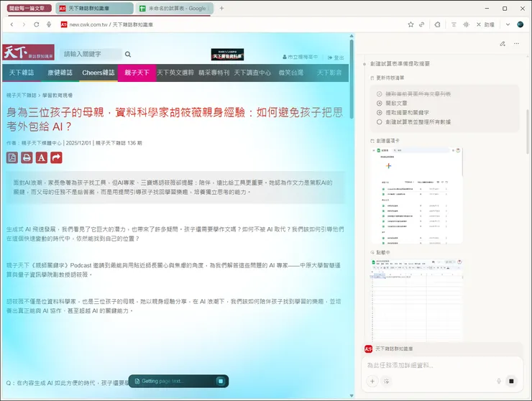Go back to the previous page
The image size is (532, 401).
[x=12, y=24]
